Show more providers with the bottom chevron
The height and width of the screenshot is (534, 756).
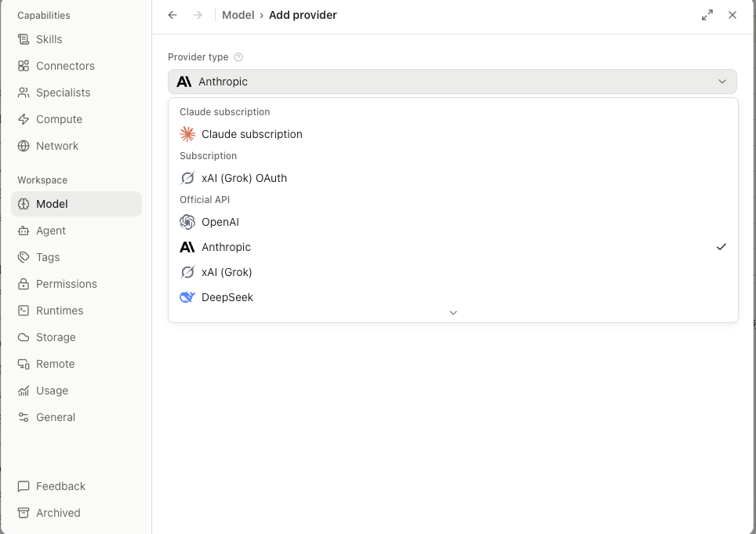[x=453, y=313]
